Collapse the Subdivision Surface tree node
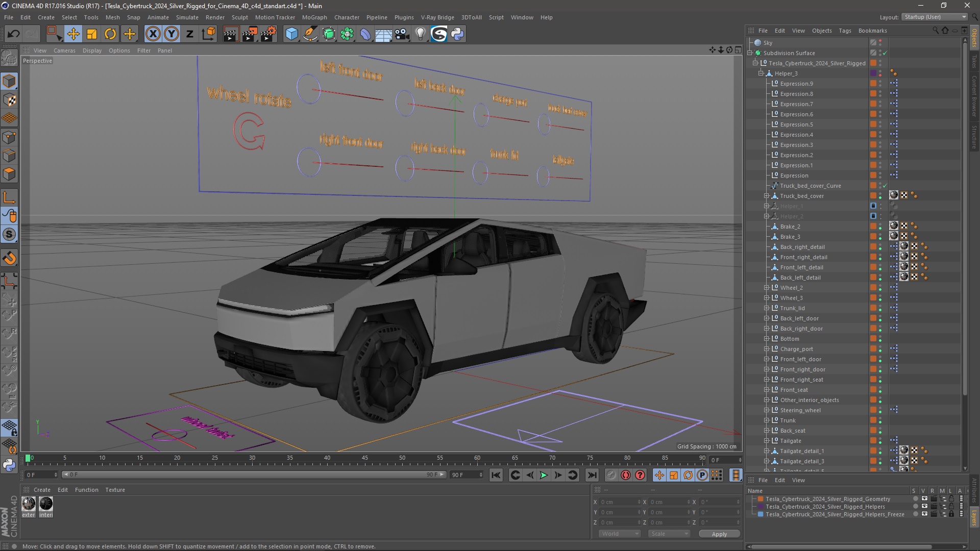This screenshot has height=551, width=980. coord(750,53)
